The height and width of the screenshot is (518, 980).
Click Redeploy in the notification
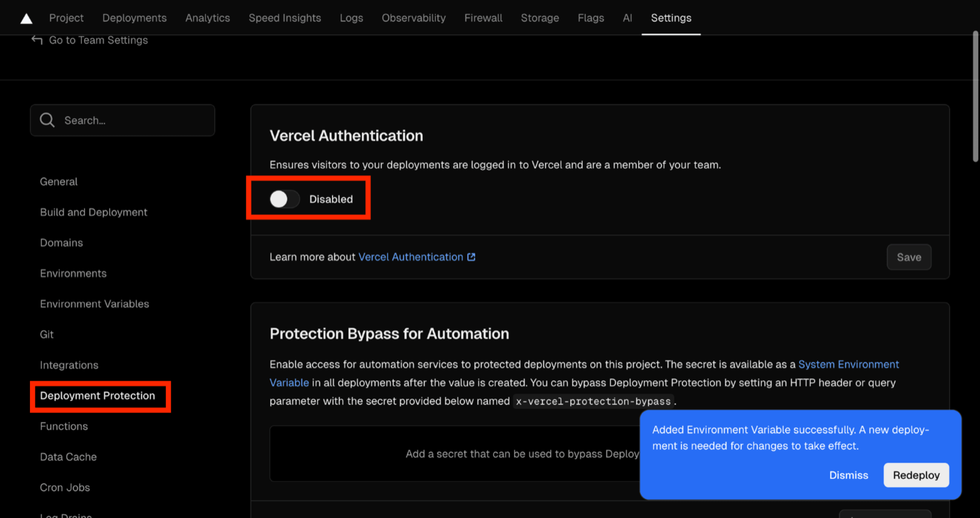point(916,475)
